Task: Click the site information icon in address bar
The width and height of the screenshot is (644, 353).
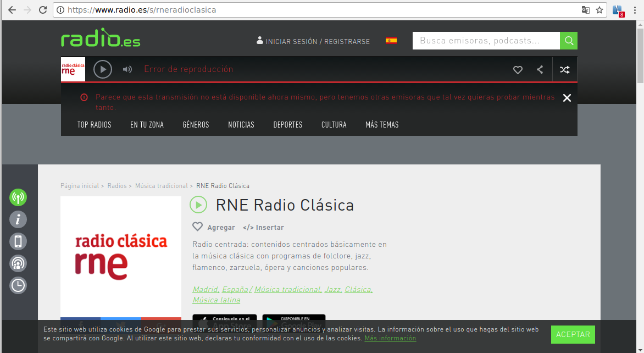Action: pyautogui.click(x=60, y=10)
